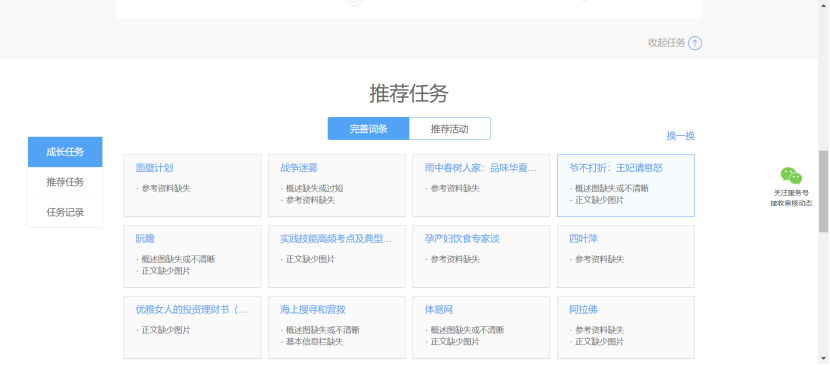Click 概述图缺失或不清晰 under 海上搜寻和营救
Image resolution: width=830 pixels, height=365 pixels.
pos(322,330)
